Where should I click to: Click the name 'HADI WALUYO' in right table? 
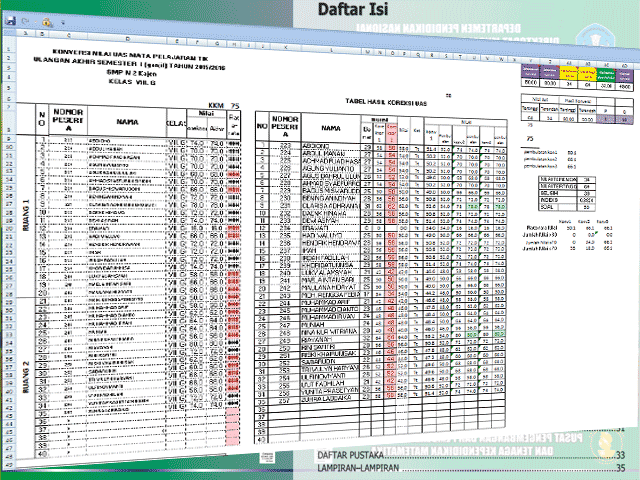pyautogui.click(x=321, y=236)
